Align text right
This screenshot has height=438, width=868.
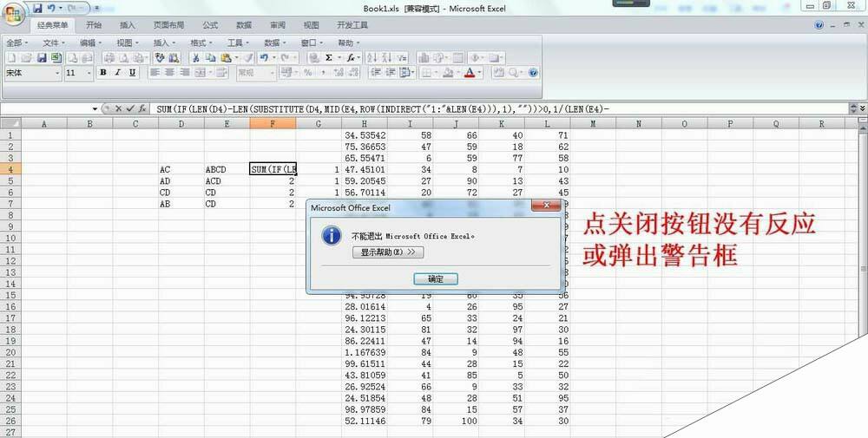coord(185,73)
